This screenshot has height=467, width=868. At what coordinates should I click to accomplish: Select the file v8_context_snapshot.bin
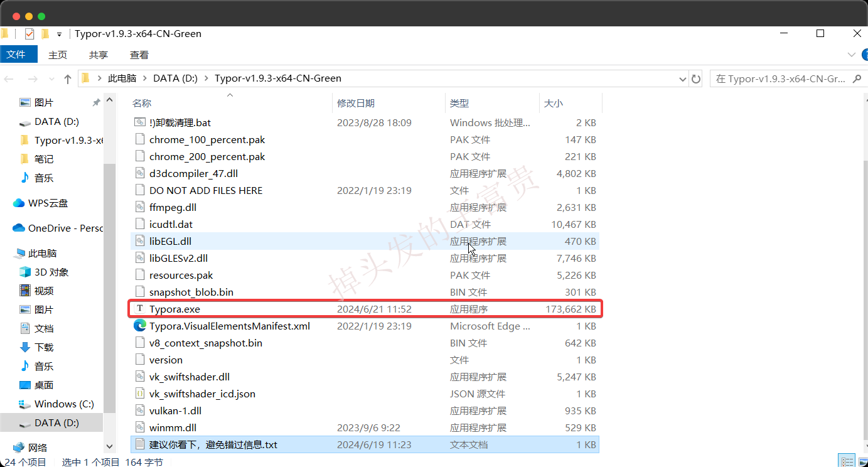coord(365,343)
